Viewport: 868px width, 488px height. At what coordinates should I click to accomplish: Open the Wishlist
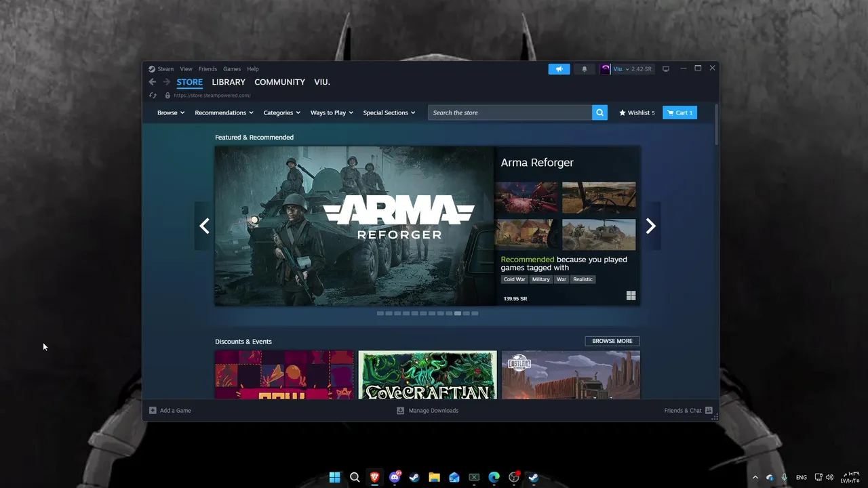(x=637, y=113)
